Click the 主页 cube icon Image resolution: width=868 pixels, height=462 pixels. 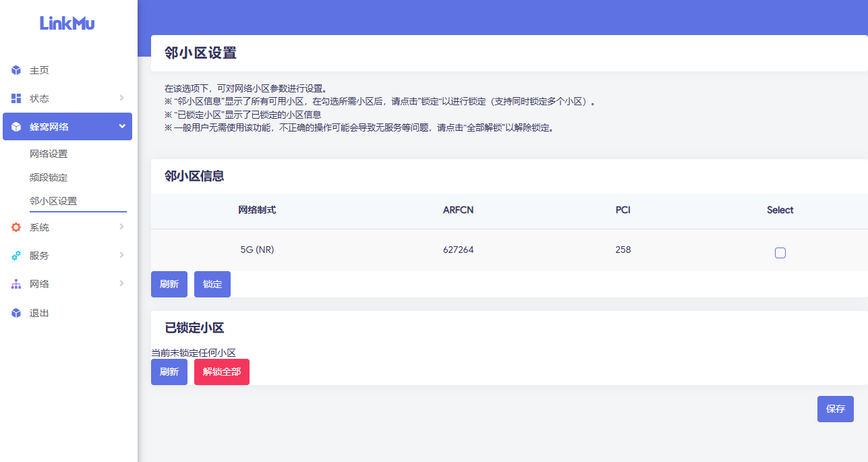point(16,70)
